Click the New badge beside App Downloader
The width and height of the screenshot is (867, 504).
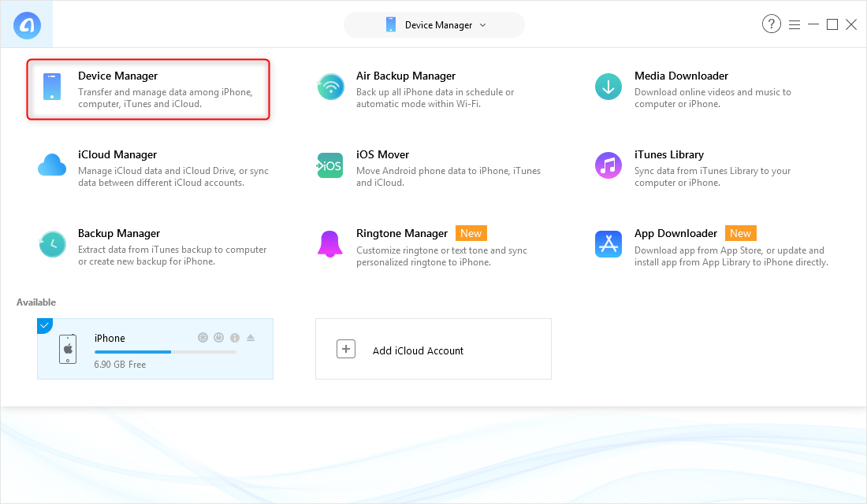point(740,233)
